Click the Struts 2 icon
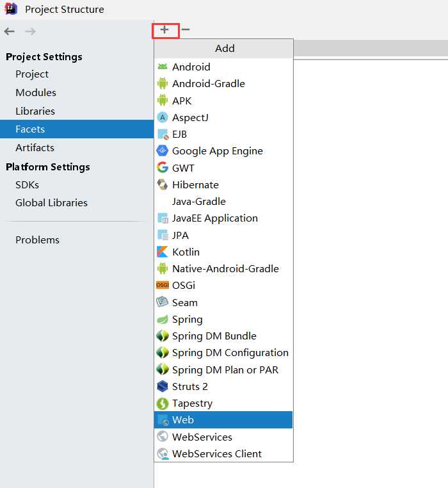This screenshot has height=488, width=448. click(x=163, y=386)
